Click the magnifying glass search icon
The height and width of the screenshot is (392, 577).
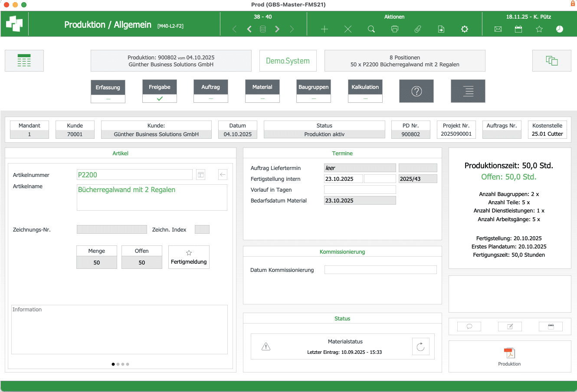pyautogui.click(x=371, y=29)
